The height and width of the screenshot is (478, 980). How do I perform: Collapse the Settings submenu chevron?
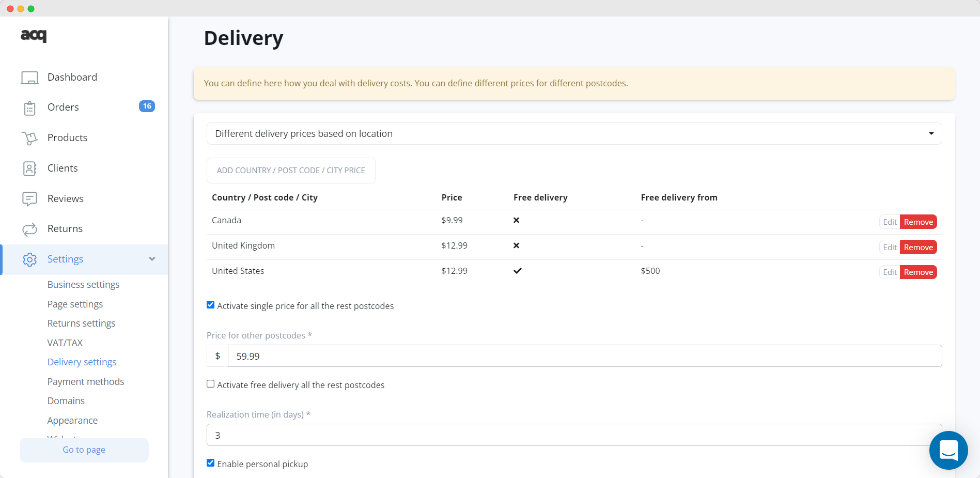click(152, 259)
